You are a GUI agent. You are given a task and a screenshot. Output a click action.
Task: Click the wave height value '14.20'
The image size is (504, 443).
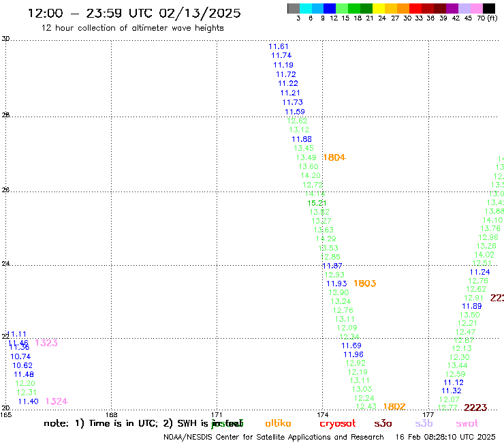[311, 175]
